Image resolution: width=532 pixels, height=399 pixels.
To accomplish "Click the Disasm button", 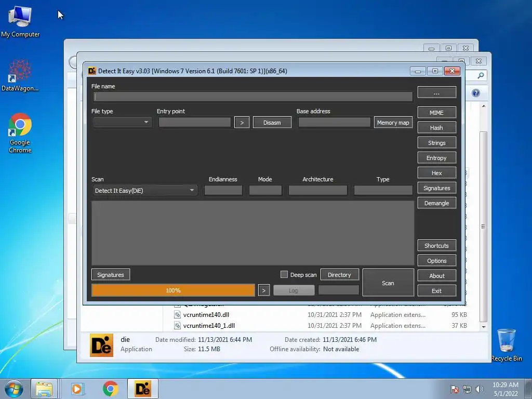I will [272, 123].
